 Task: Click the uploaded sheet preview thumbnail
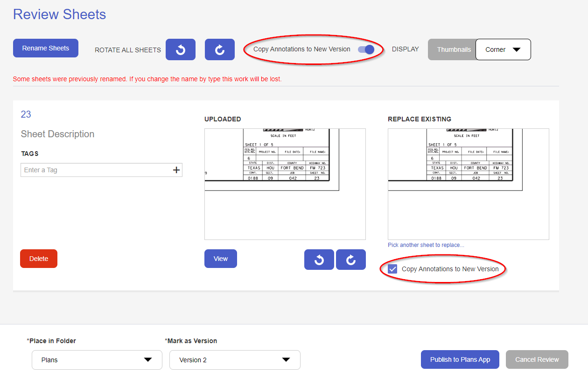pos(285,183)
